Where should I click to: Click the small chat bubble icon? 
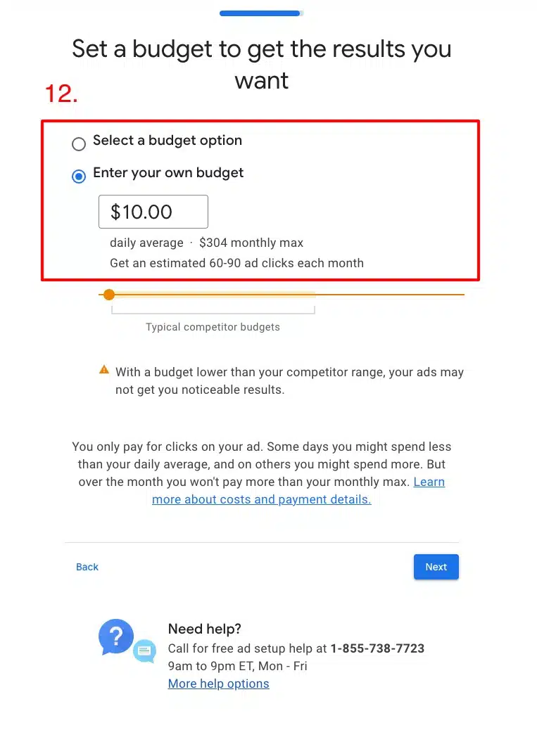[144, 651]
